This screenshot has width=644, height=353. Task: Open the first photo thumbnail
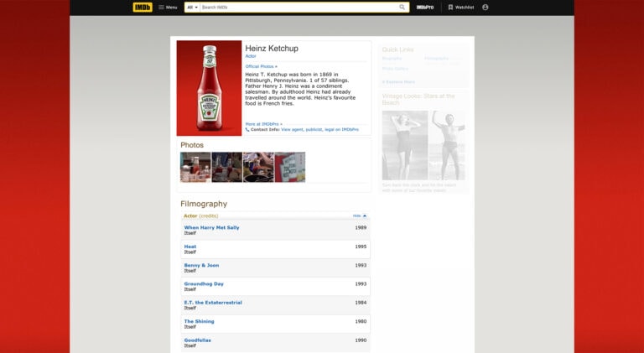click(195, 167)
